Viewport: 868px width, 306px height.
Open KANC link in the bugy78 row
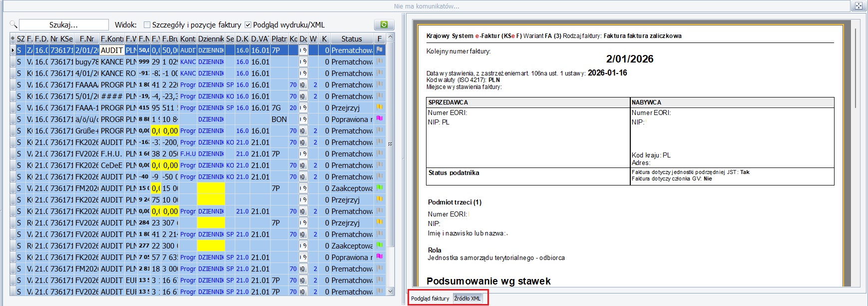click(188, 61)
